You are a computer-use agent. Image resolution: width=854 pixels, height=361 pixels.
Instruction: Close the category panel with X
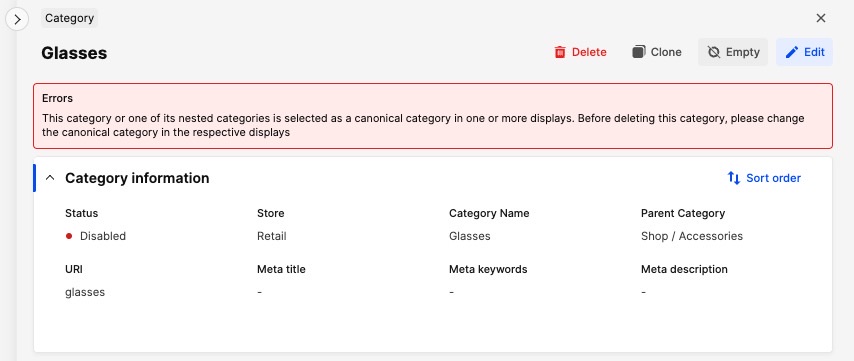point(821,18)
